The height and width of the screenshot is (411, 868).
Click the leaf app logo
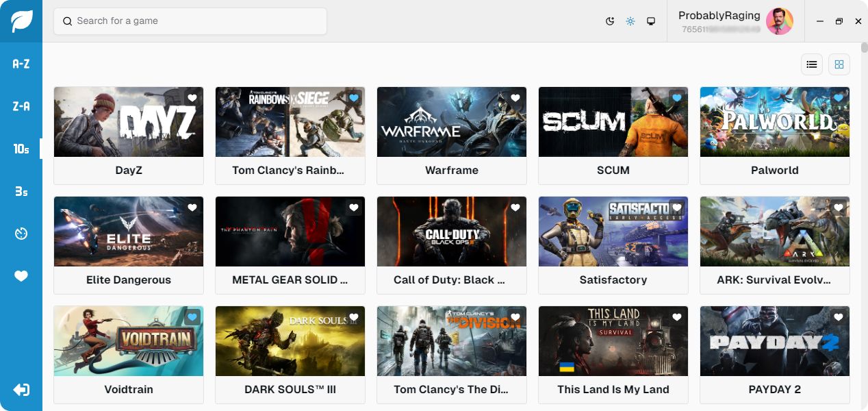[x=21, y=21]
